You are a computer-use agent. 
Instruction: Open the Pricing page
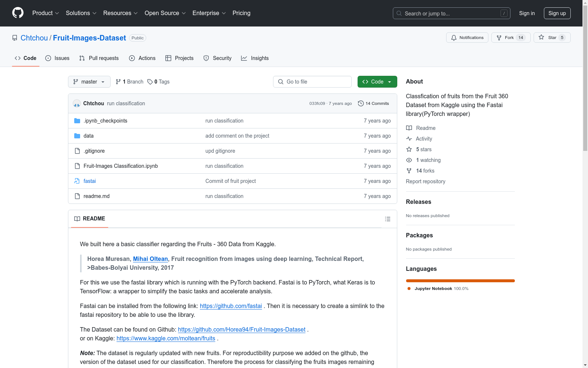point(241,13)
